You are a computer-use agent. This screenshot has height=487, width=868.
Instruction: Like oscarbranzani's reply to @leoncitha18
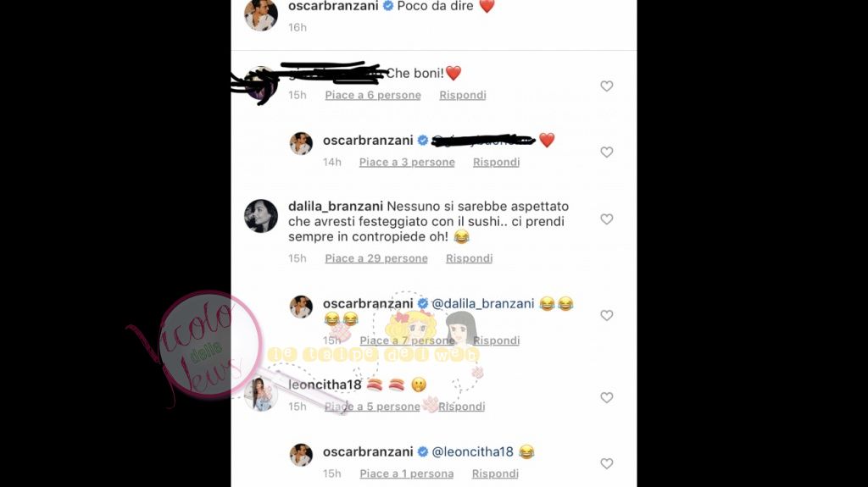(x=607, y=464)
